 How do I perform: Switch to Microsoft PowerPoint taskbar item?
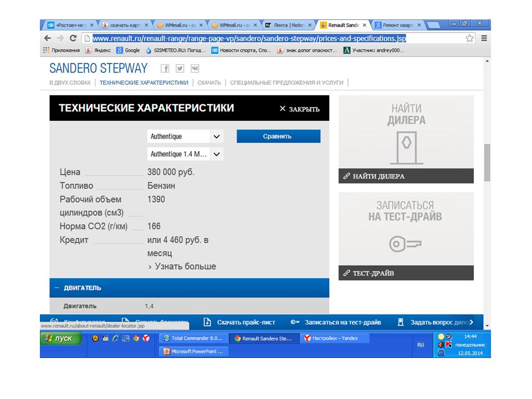click(x=194, y=351)
